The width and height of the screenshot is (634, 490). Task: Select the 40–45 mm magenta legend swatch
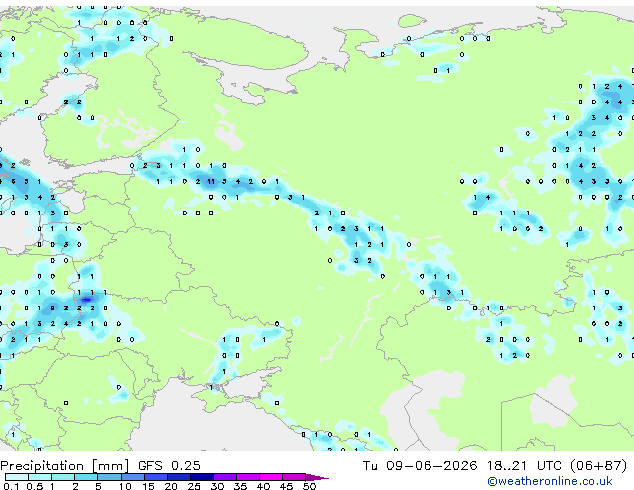(271, 477)
